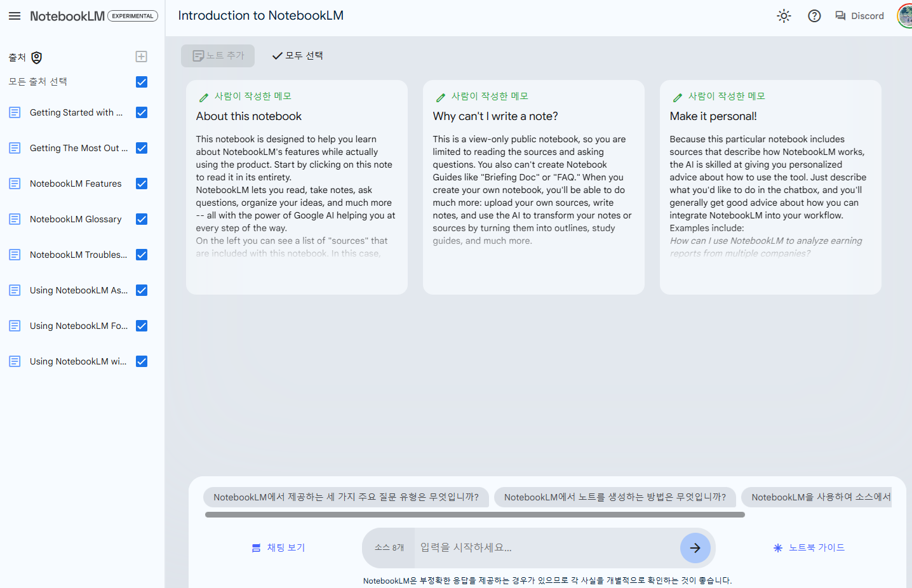Click the shield icon beside sources heading

(x=37, y=58)
